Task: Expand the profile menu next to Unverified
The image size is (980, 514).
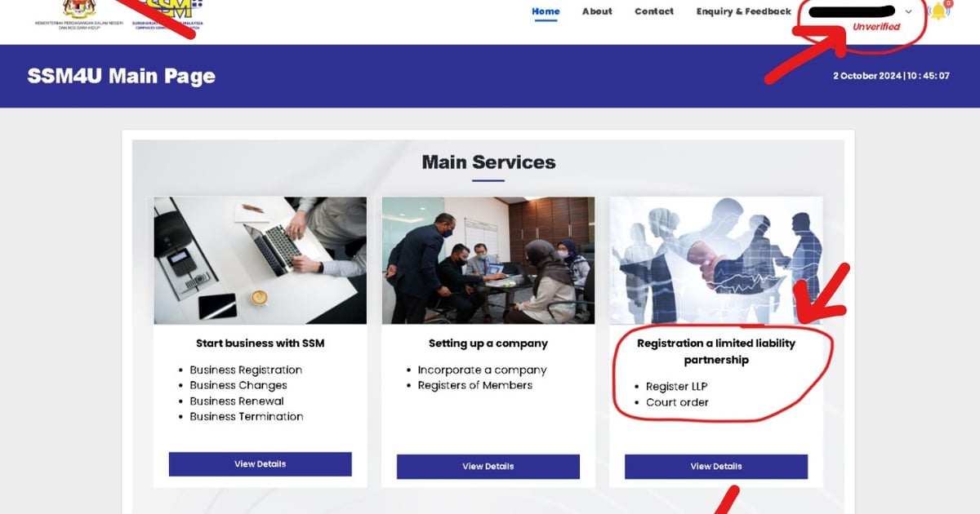Action: coord(908,11)
